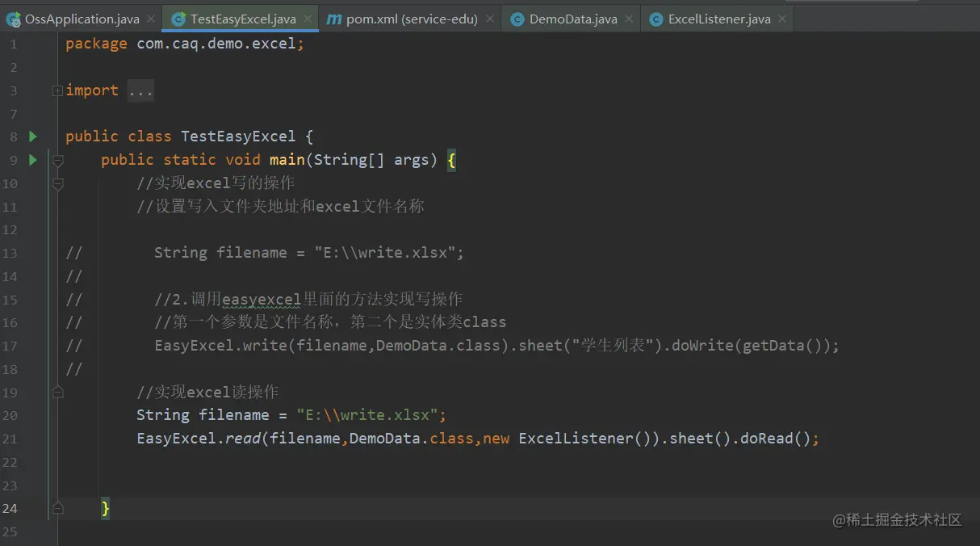The width and height of the screenshot is (980, 546).
Task: Click line number 21 in the gutter
Action: tap(10, 439)
